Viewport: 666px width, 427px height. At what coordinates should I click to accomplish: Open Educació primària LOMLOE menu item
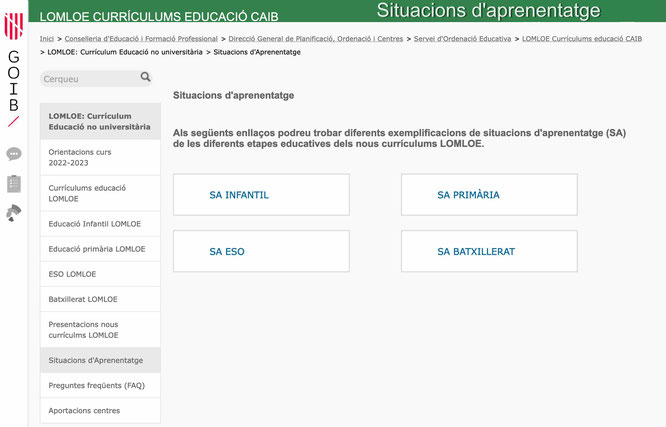click(x=100, y=249)
